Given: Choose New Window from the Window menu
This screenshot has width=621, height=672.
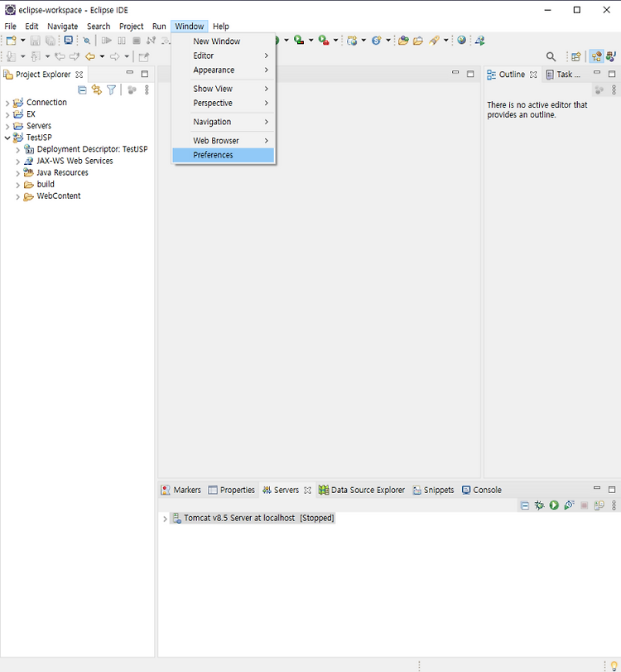Looking at the screenshot, I should coord(223,41).
